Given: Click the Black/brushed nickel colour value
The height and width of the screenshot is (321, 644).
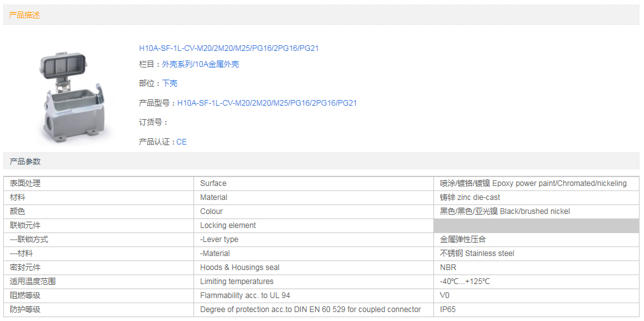Looking at the screenshot, I should tap(505, 211).
